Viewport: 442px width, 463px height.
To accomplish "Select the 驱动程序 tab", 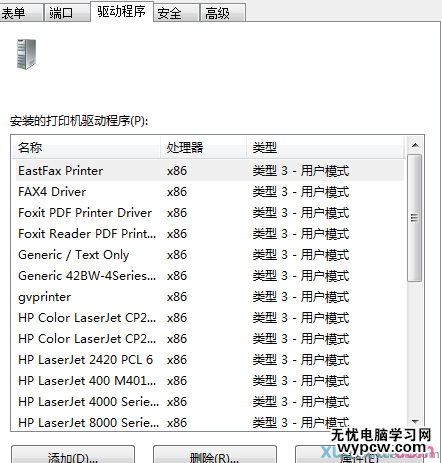I will tap(122, 11).
